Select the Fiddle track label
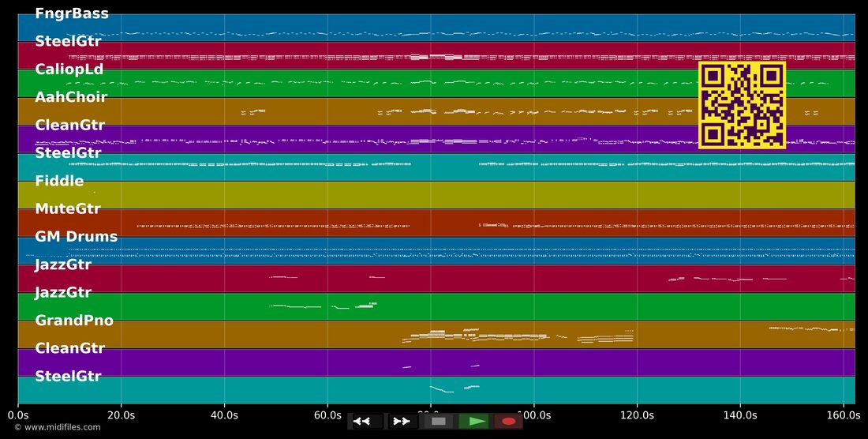Viewport: 868px width, 439px height. point(59,181)
